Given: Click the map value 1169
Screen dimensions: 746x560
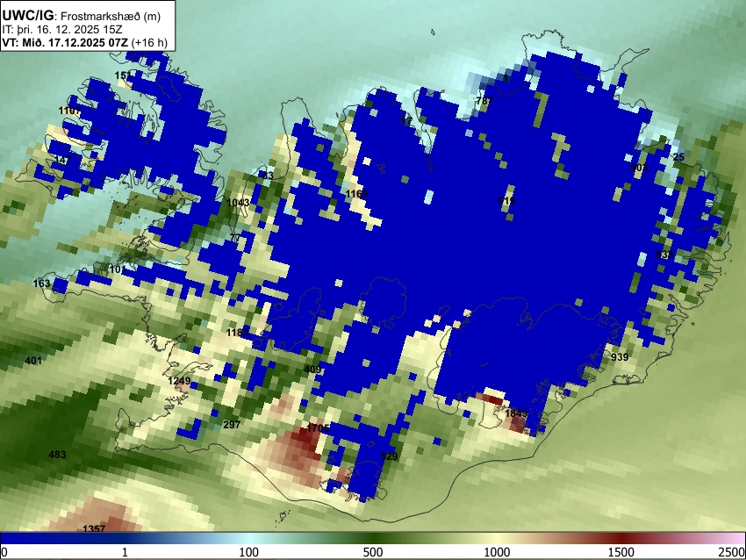Looking at the screenshot, I should [x=357, y=194].
